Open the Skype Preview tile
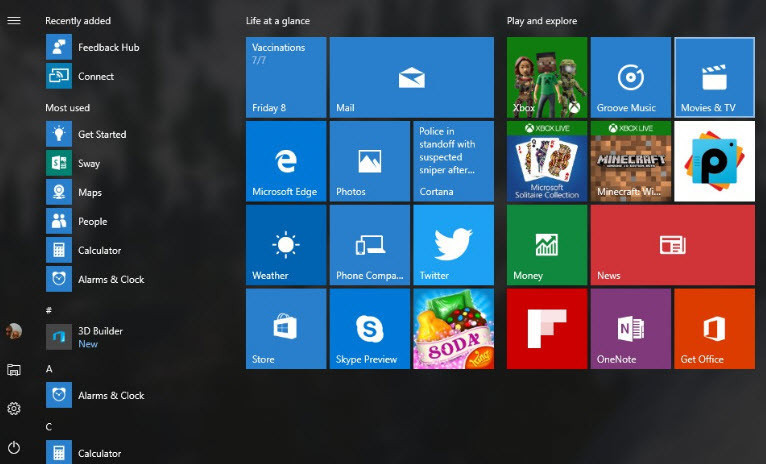Screen dimensions: 766x464 (x=369, y=329)
